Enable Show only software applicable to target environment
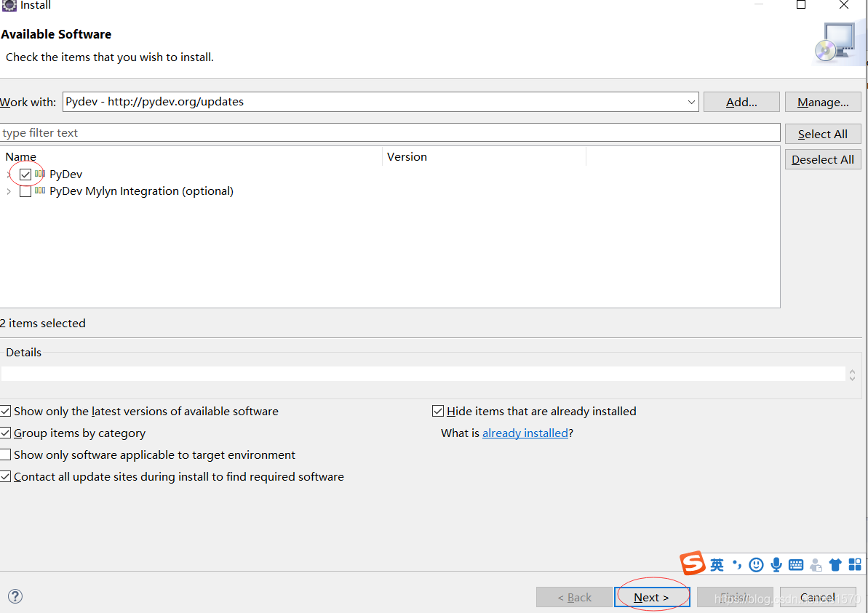 point(6,454)
